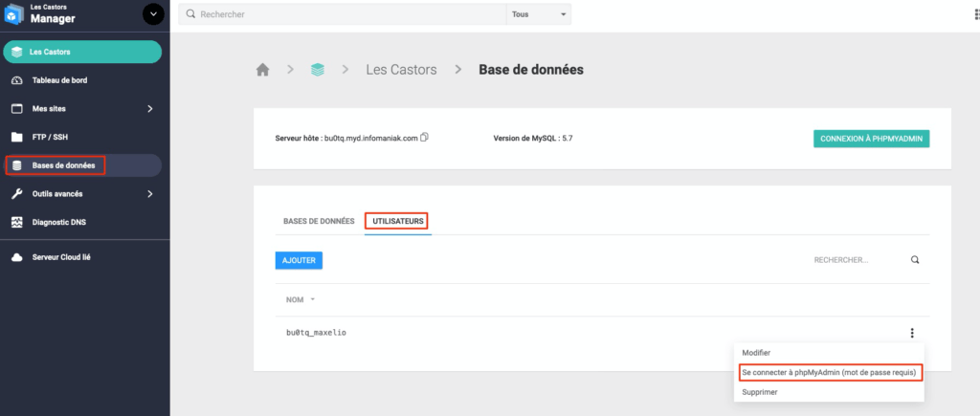Select the host name bu0tq.myd.infomaniak.com

[x=370, y=138]
